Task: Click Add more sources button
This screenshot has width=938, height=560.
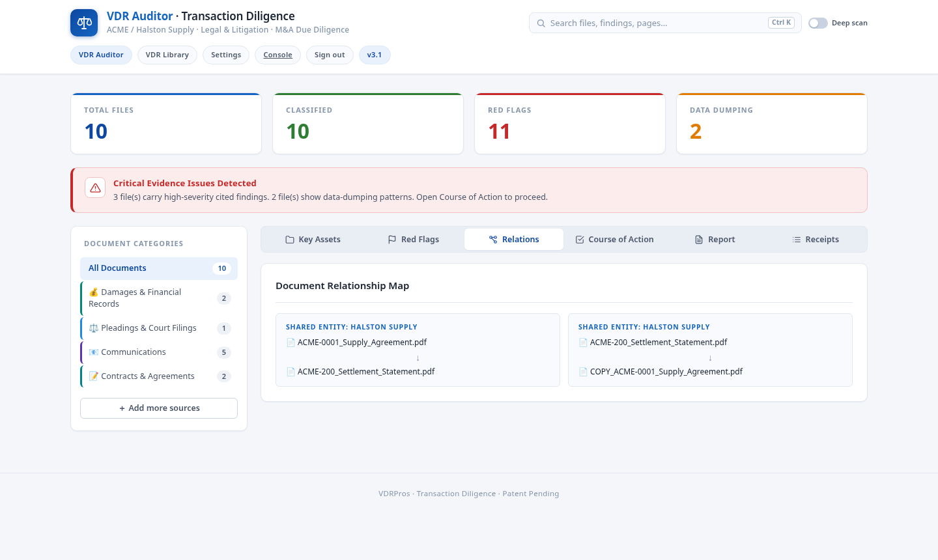Action: click(x=159, y=408)
